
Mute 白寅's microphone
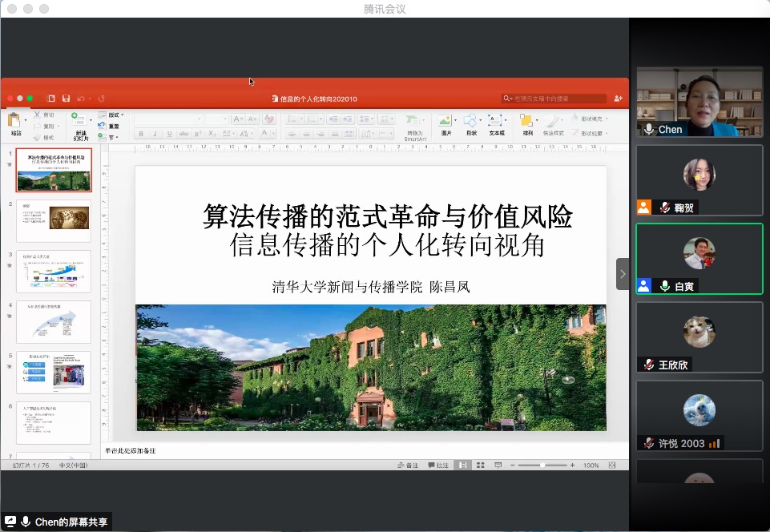665,284
